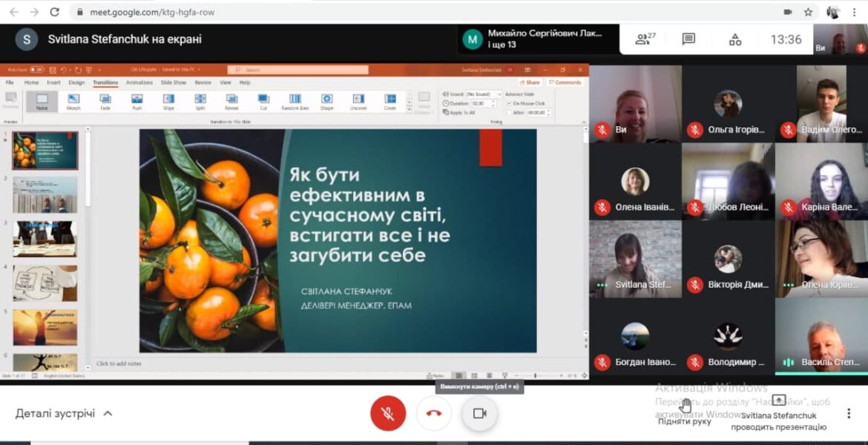The width and height of the screenshot is (868, 445).
Task: Toggle the On Mouse Click checkbox
Action: 509,104
